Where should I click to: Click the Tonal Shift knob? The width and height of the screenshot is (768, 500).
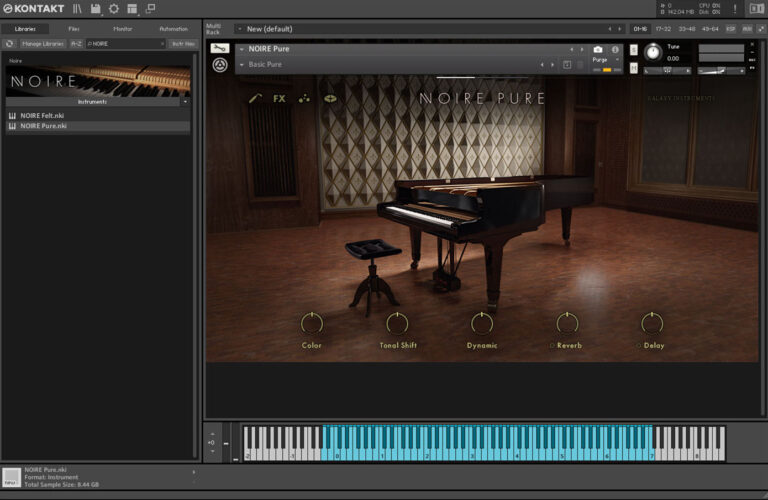tap(397, 324)
